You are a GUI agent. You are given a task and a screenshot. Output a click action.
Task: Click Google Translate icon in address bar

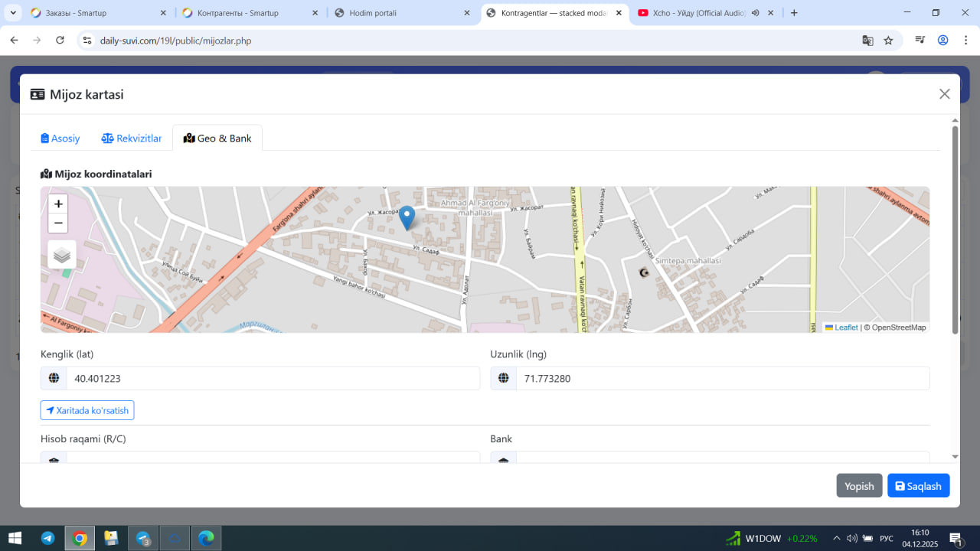867,41
